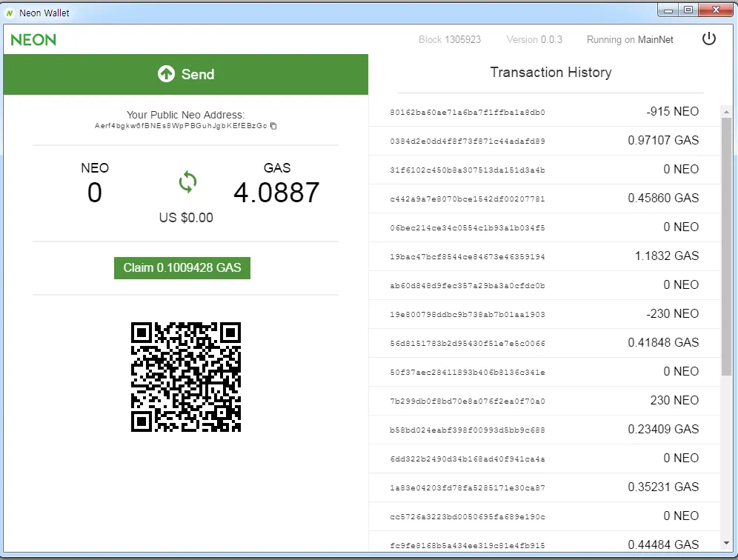Open transaction 19bac47bcf8544ce84673e46359194
The width and height of the screenshot is (738, 560).
tap(468, 257)
